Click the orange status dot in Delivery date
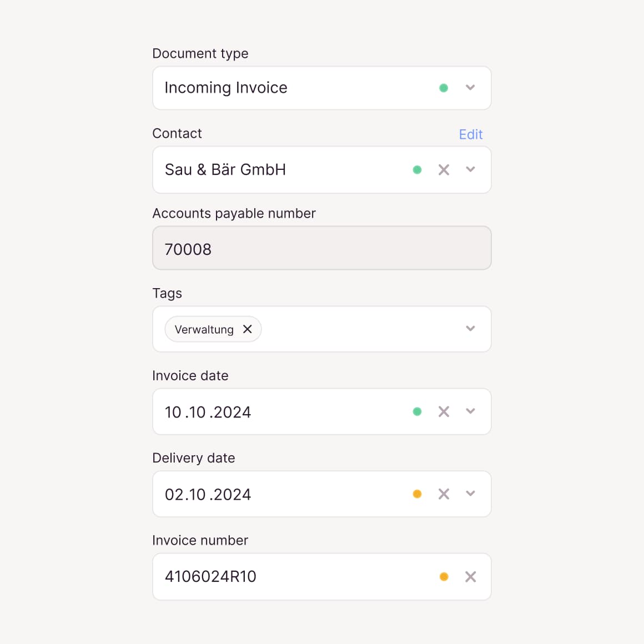Image resolution: width=644 pixels, height=644 pixels. 417,494
